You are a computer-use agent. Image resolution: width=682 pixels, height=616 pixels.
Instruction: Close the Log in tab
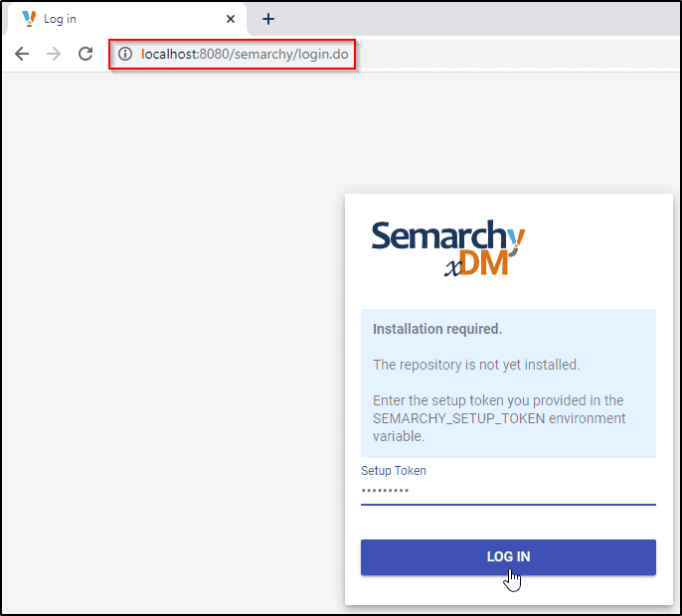coord(231,19)
